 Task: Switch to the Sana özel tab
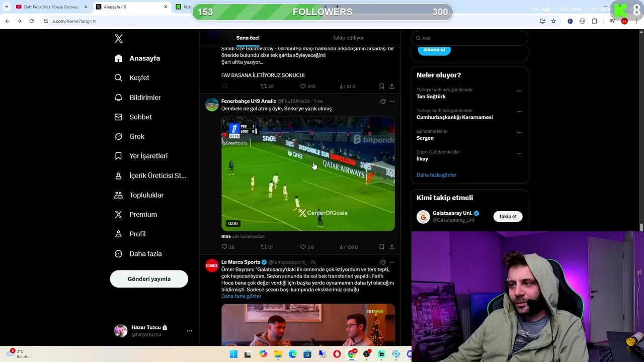coord(248,38)
